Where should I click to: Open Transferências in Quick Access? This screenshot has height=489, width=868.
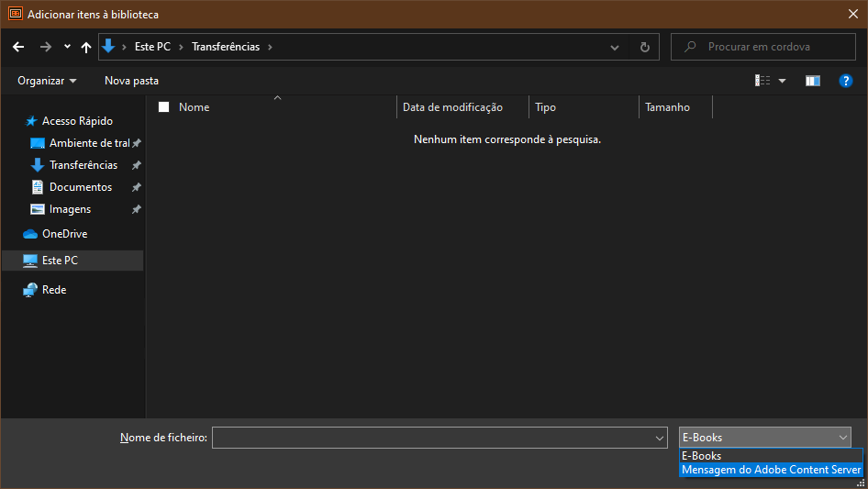coord(83,165)
